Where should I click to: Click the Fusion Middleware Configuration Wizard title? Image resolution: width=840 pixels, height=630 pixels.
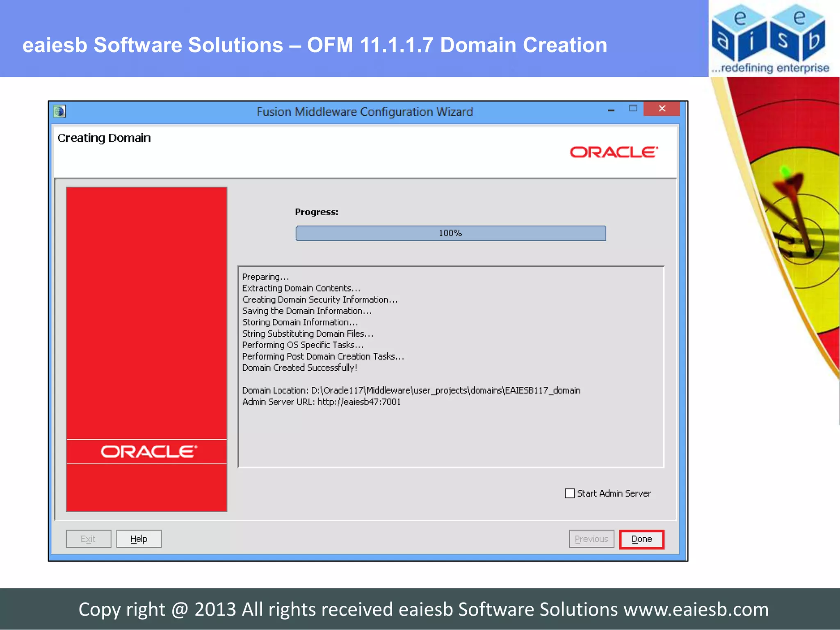pyautogui.click(x=365, y=112)
